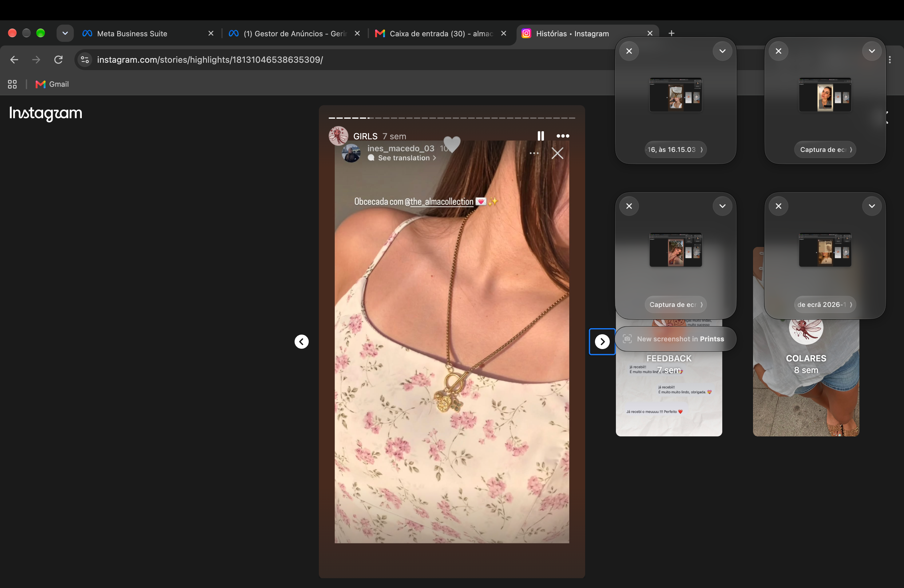The height and width of the screenshot is (588, 904).
Task: Dismiss the lower-left 'Captura de ec' screenshot card
Action: click(x=629, y=206)
